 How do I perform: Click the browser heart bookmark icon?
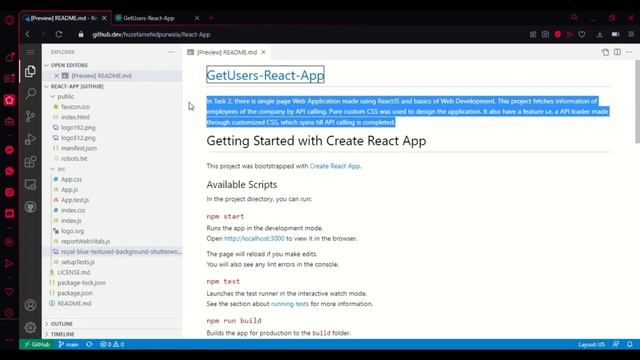582,34
